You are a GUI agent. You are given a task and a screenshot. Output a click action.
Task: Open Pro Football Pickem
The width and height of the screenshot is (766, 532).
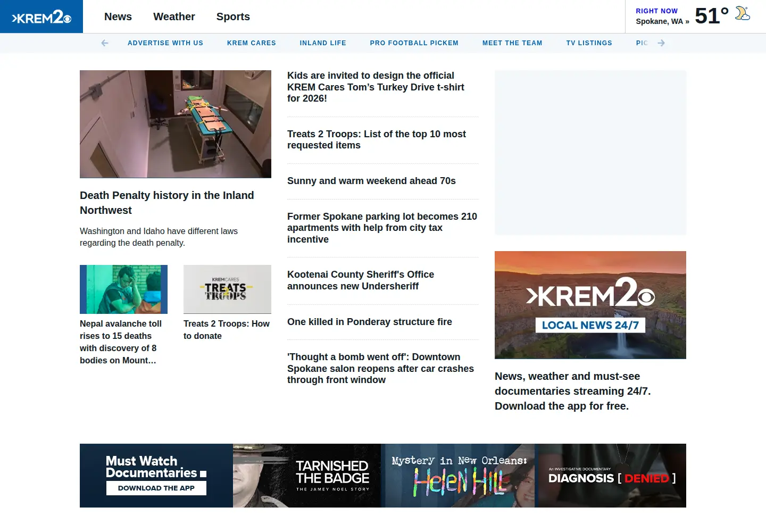[414, 43]
